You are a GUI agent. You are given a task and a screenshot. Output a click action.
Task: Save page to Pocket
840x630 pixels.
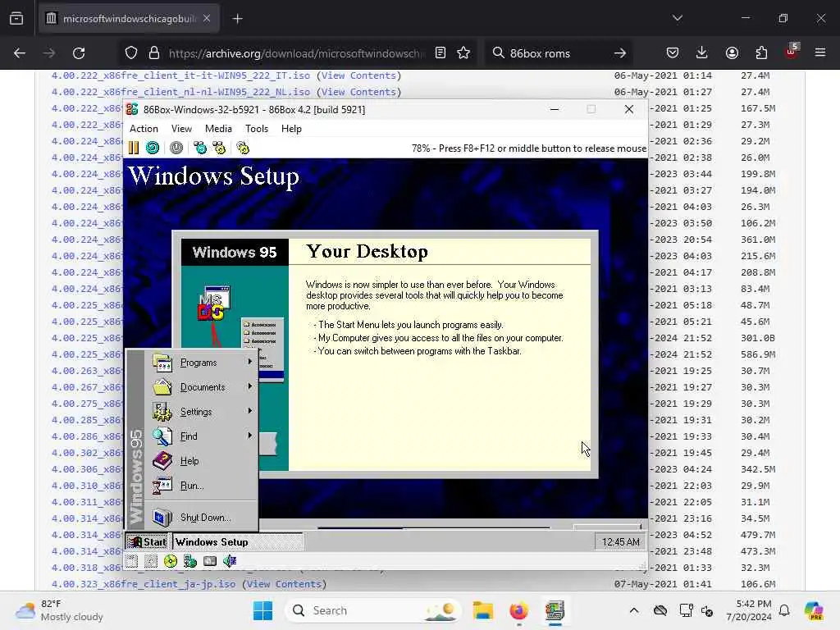(673, 52)
